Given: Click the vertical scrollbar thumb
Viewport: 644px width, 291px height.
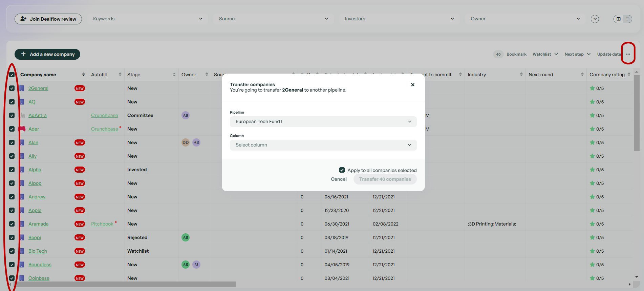Looking at the screenshot, I should click(637, 113).
